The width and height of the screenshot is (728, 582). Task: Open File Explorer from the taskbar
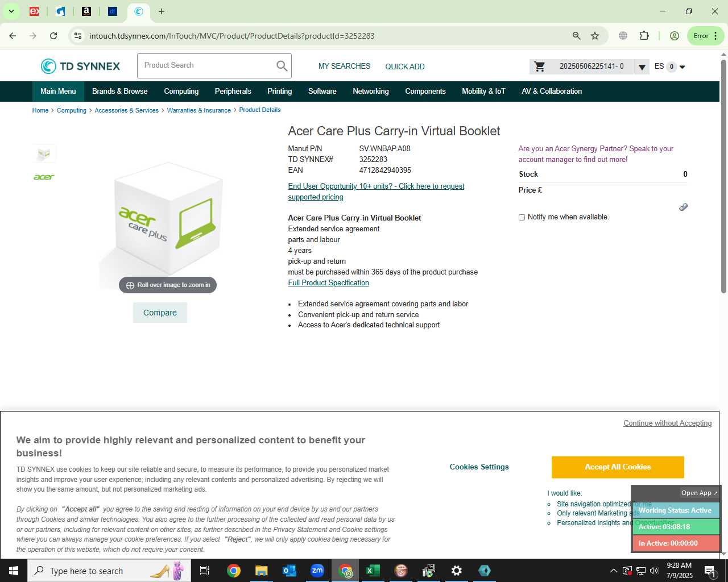[x=261, y=571]
